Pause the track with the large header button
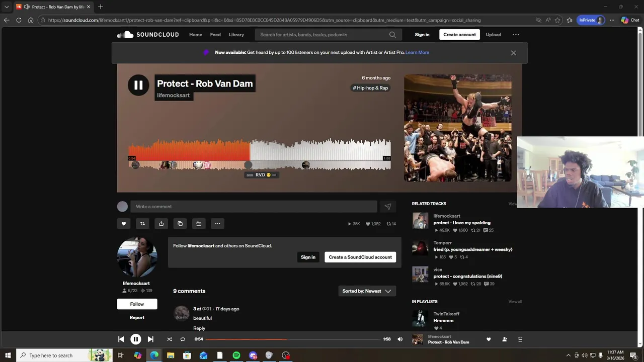The image size is (644, 362). 138,85
